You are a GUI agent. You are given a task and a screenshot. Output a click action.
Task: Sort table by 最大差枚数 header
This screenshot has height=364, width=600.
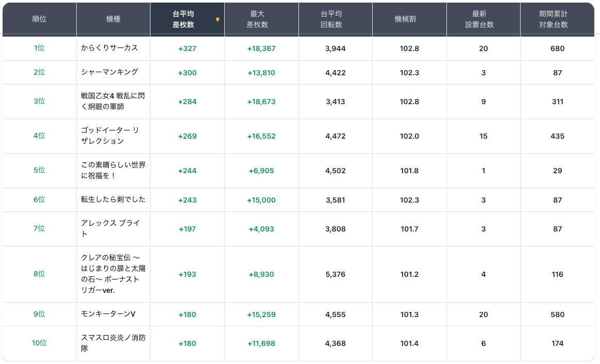[x=261, y=19]
